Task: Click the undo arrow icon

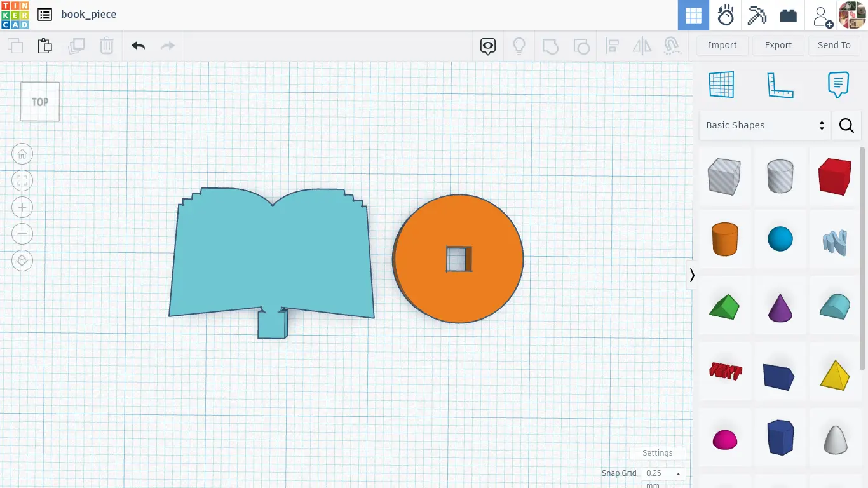Action: (x=139, y=46)
